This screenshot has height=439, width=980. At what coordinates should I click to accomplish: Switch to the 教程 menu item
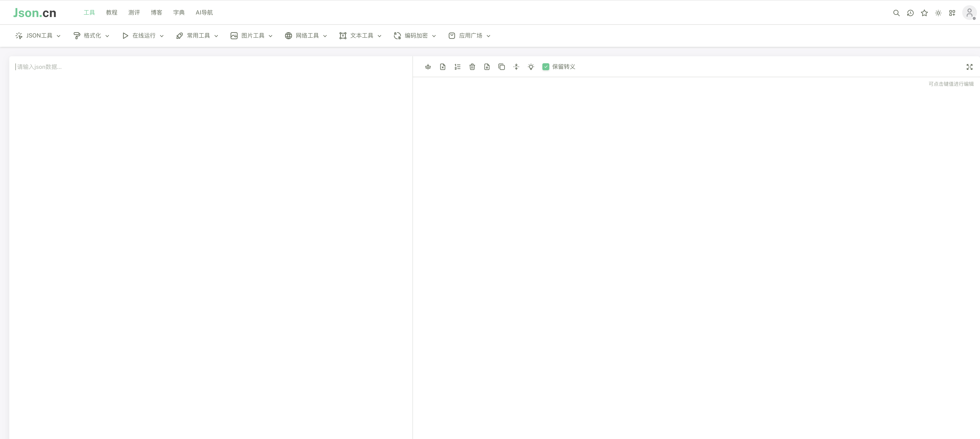[111, 12]
